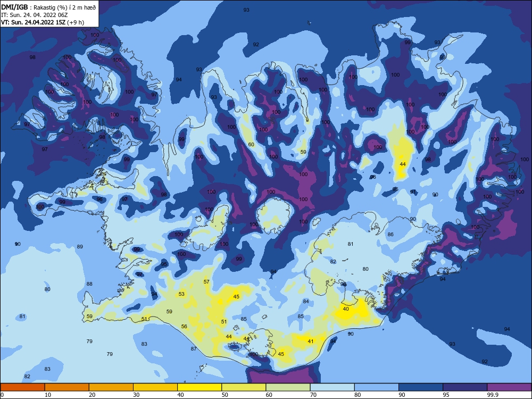
Task: Click the '91' humidity value on the map
Action: [x=413, y=192]
